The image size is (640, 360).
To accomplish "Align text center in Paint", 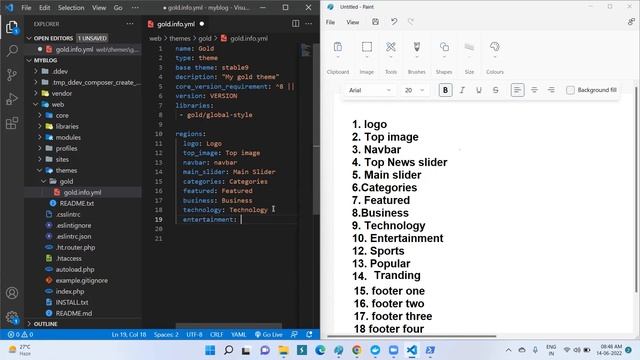I will pyautogui.click(x=534, y=90).
